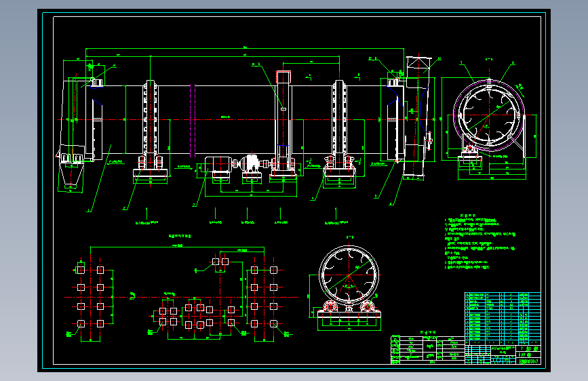The image size is (588, 381).
Task: Select the right support roller base under the drum
Action: 339,172
